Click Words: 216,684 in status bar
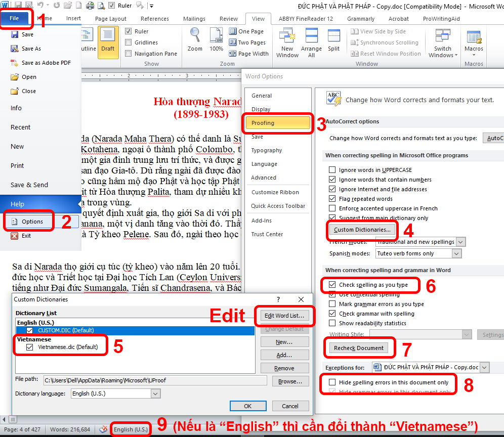504x437 pixels. [70, 429]
